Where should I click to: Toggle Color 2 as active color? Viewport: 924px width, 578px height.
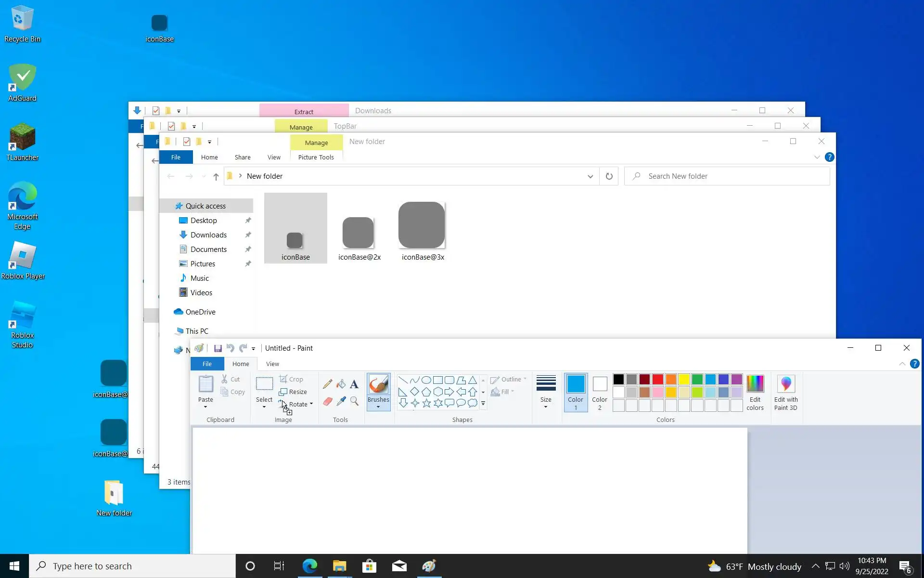pyautogui.click(x=599, y=392)
